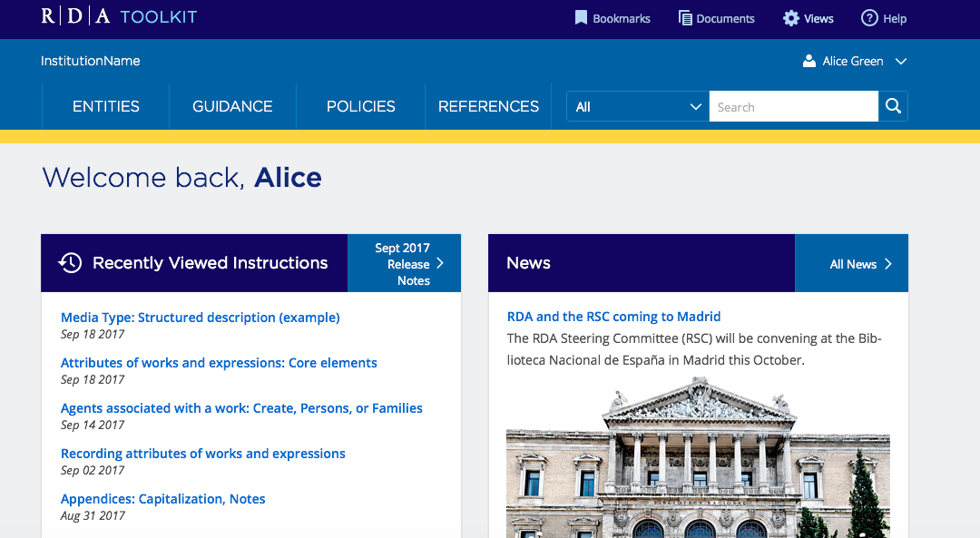Click the RDA Toolkit logo
The height and width of the screenshot is (538, 980).
click(x=118, y=17)
